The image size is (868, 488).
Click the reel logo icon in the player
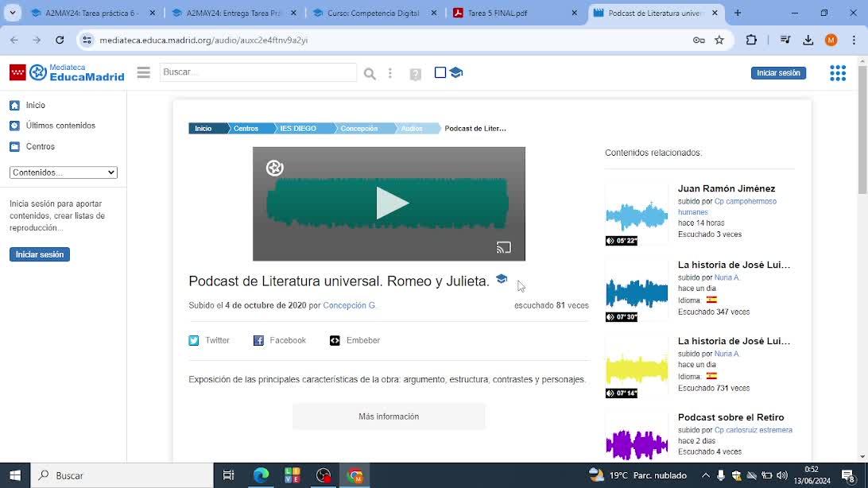click(x=274, y=168)
